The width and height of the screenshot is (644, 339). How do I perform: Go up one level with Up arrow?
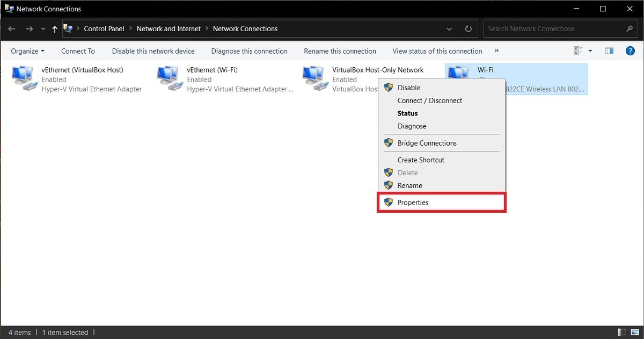[55, 29]
